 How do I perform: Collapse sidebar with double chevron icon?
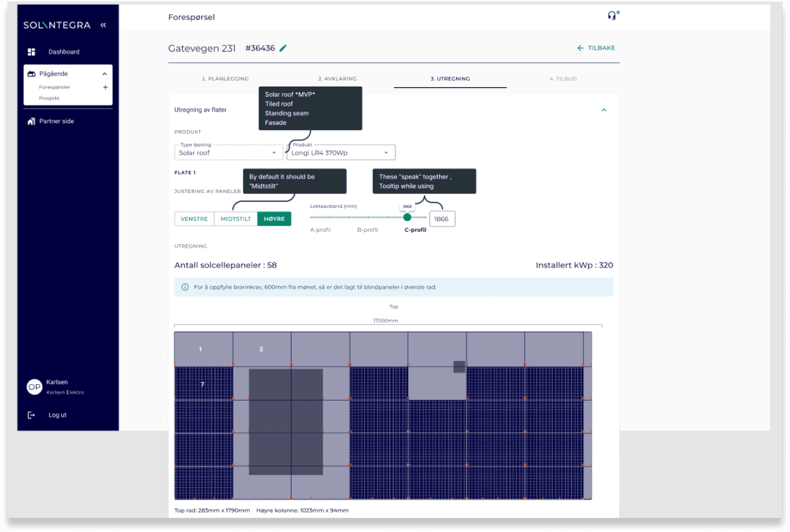(x=103, y=25)
